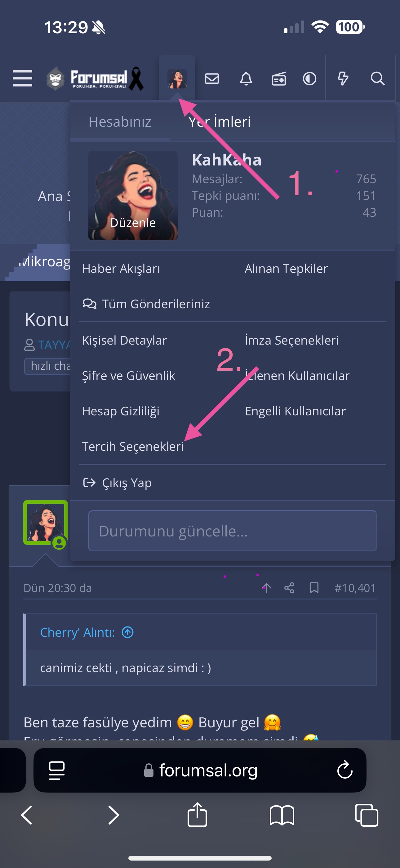Focus the Durumunu güncelle status field
Image resolution: width=400 pixels, height=868 pixels.
click(x=232, y=531)
